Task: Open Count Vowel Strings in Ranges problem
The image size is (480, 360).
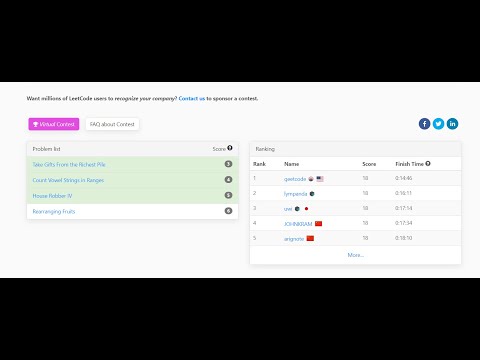Action: 68,180
